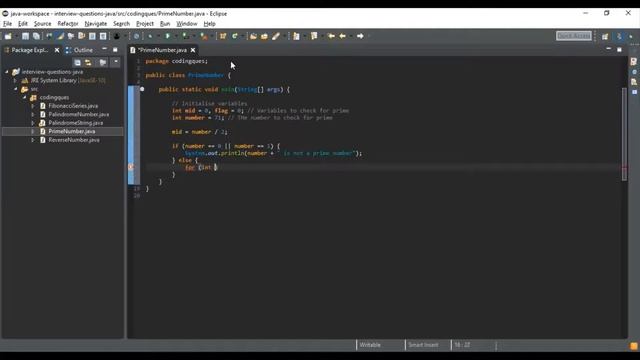This screenshot has height=360, width=640.
Task: Toggle Link with Editor in Package Explorer
Action: tap(88, 62)
